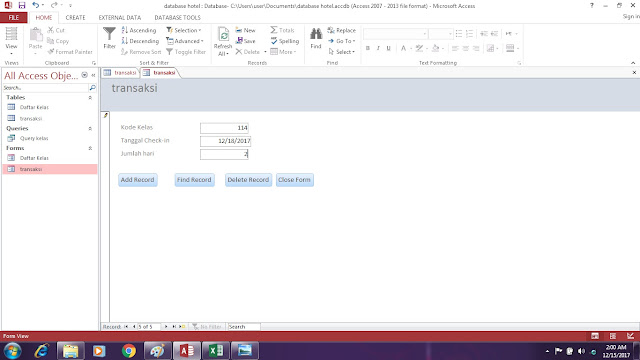
Task: Click the Tanggal Check-in field
Action: 225,141
